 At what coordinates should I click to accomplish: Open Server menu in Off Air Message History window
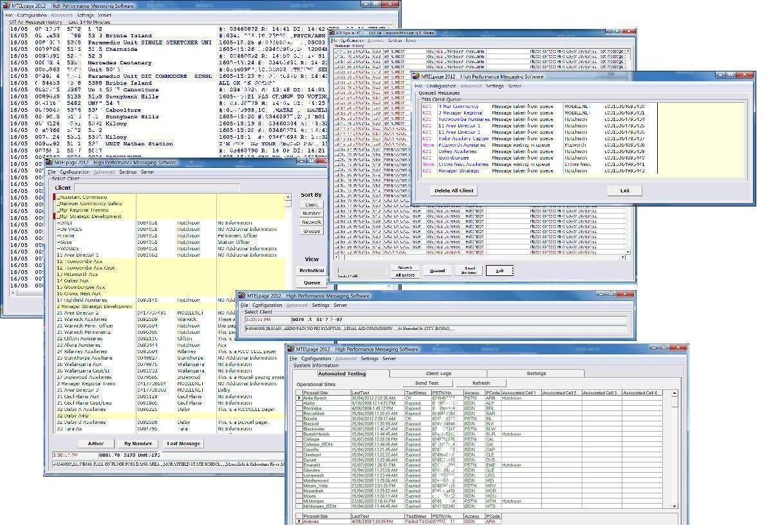[104, 14]
